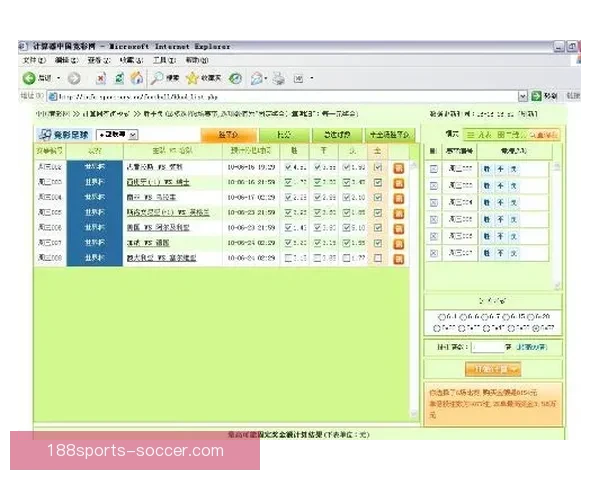The width and height of the screenshot is (600, 480).
Task: Open the Search magnifier in IE toolbar
Action: coord(157,78)
